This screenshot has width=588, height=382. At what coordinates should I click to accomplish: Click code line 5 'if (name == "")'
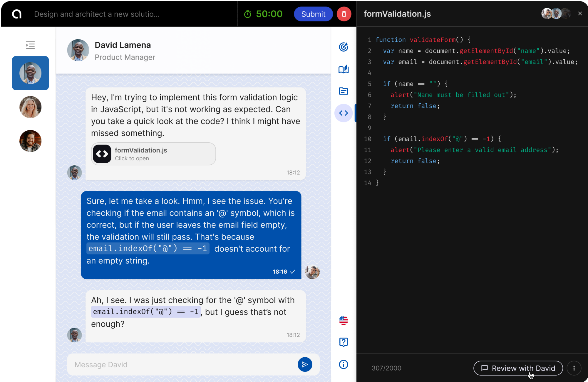click(415, 84)
